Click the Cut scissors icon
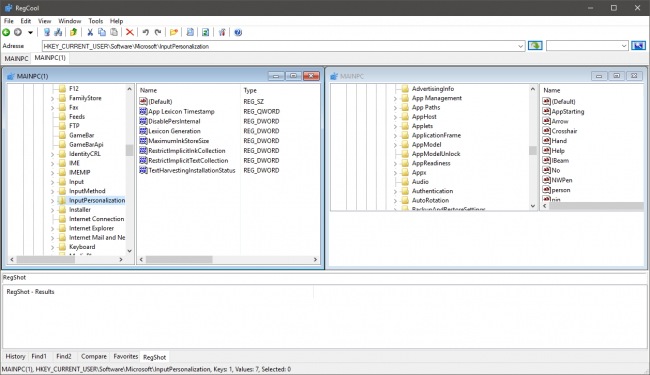 pos(90,32)
